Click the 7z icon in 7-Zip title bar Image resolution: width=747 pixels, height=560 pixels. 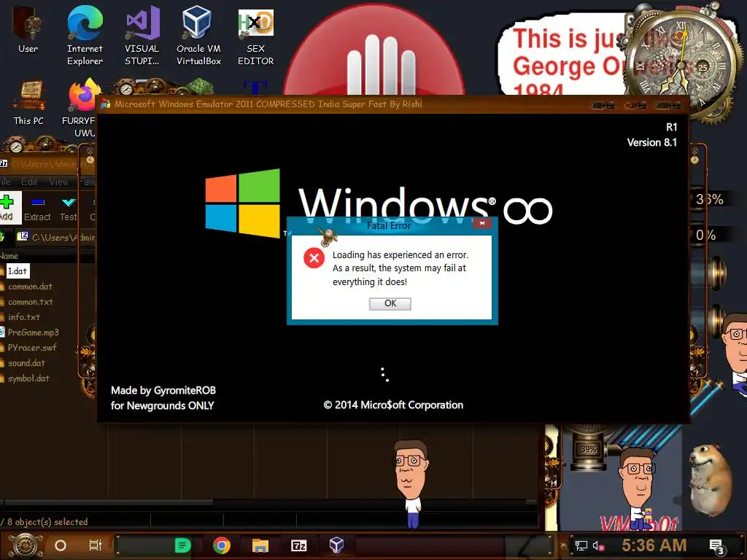pyautogui.click(x=4, y=164)
